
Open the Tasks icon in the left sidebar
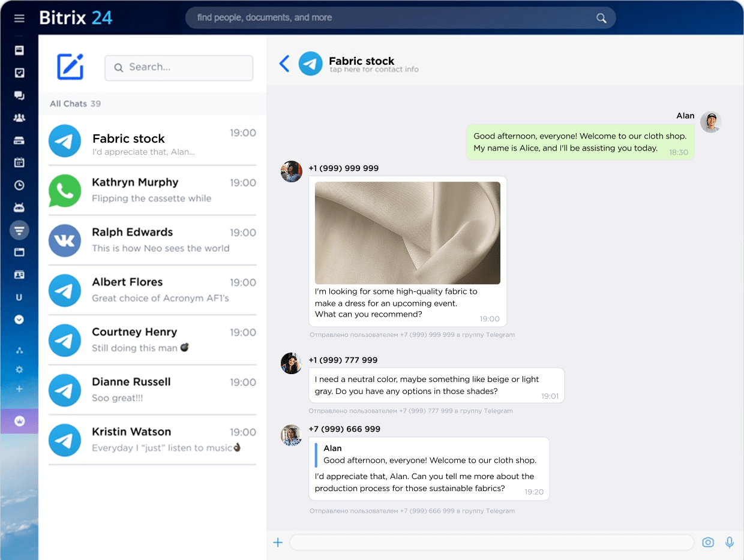click(19, 73)
